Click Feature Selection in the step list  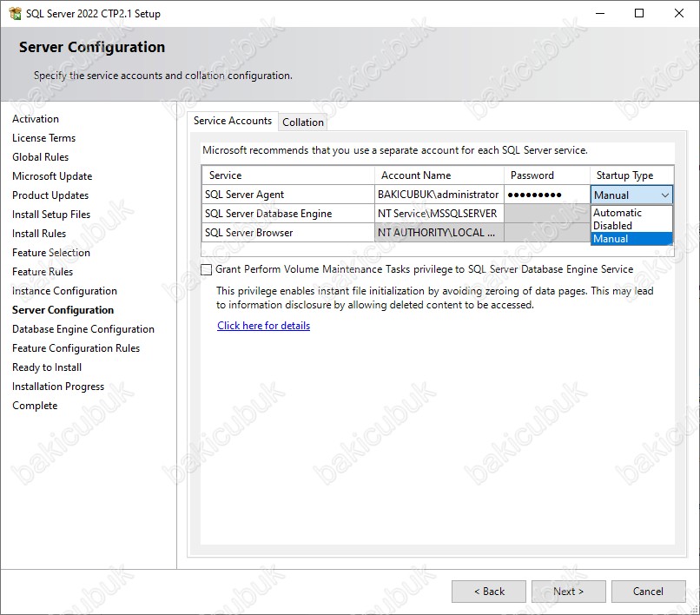[51, 253]
